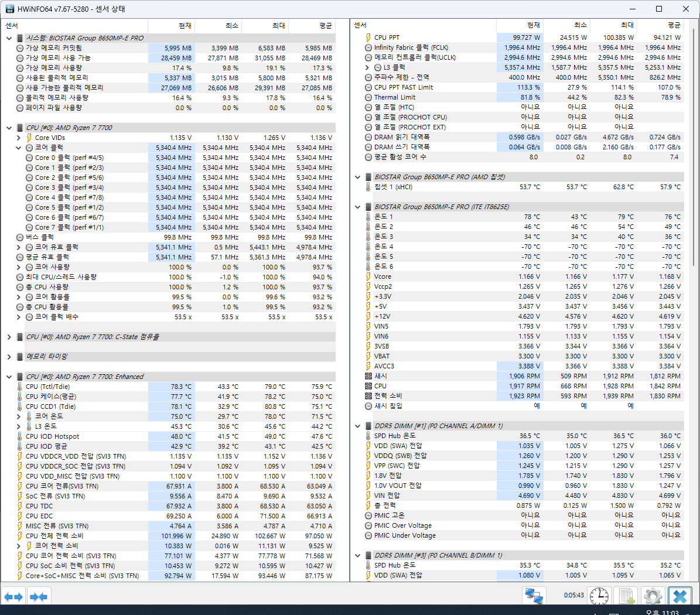This screenshot has height=615, width=700.
Task: Click the fan icon beside 섀시 RPM row
Action: click(x=368, y=376)
